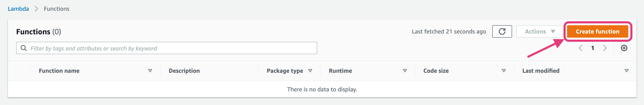Viewport: 644px width, 105px height.
Task: Select the Functions breadcrumb item
Action: pos(56,9)
